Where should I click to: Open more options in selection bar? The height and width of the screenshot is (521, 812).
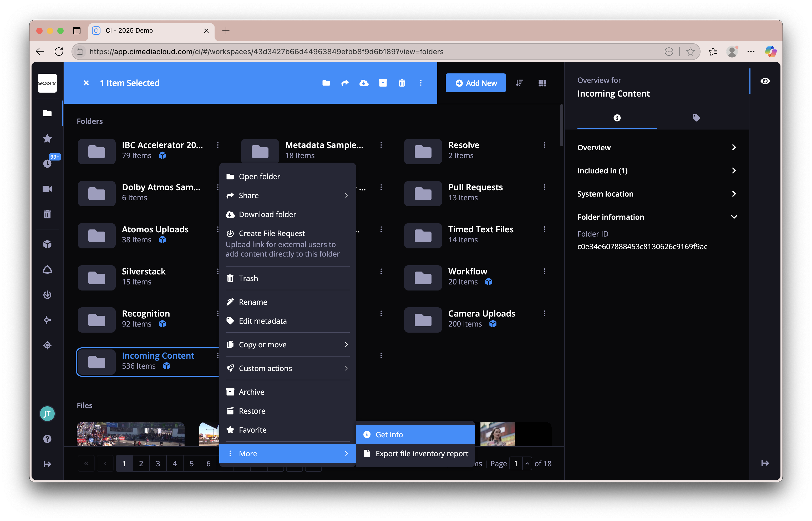pos(420,83)
